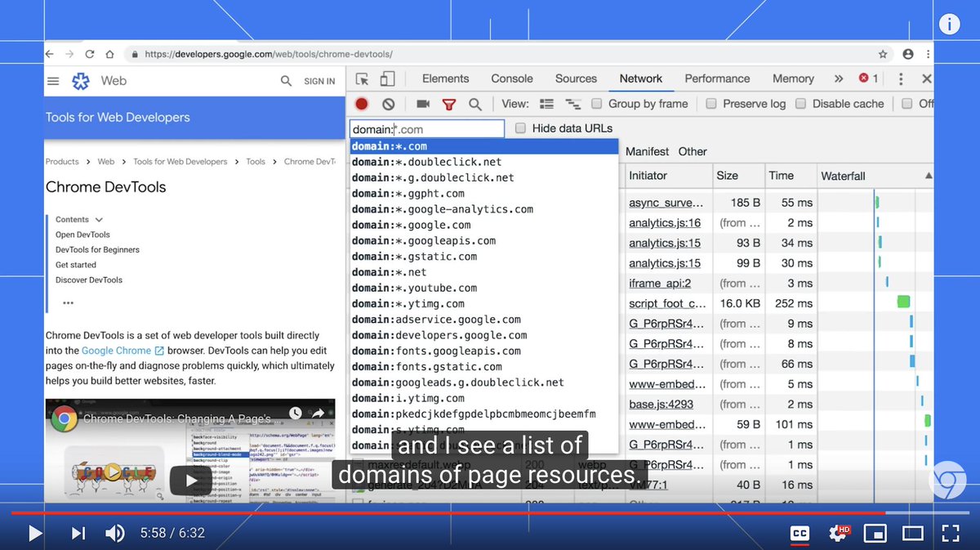Enter fullscreen mode
Screen dimensions: 980x550
(x=951, y=534)
